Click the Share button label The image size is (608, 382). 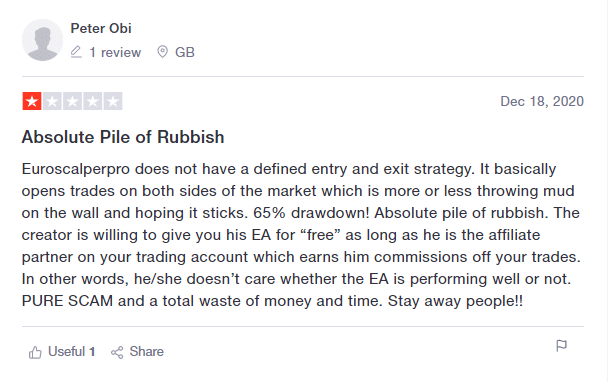pos(147,351)
